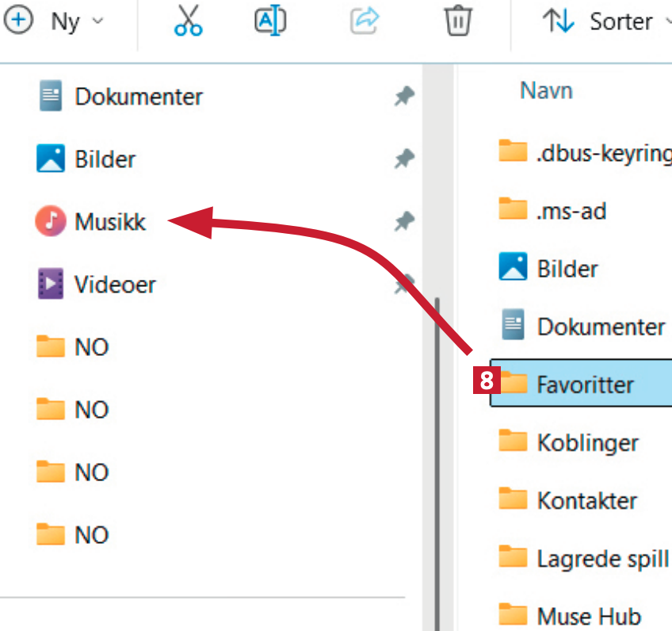Toggle the pin next to Musikk
This screenshot has width=672, height=631.
click(404, 222)
